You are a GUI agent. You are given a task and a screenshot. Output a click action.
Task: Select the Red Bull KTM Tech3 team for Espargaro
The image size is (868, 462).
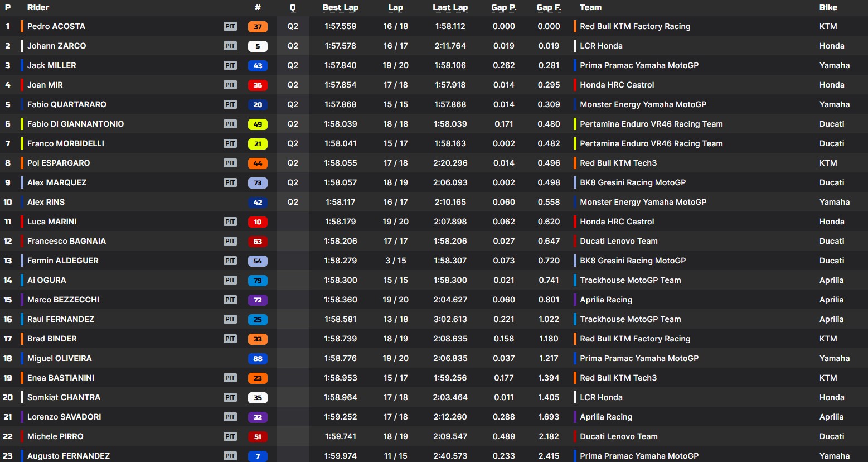tap(618, 163)
